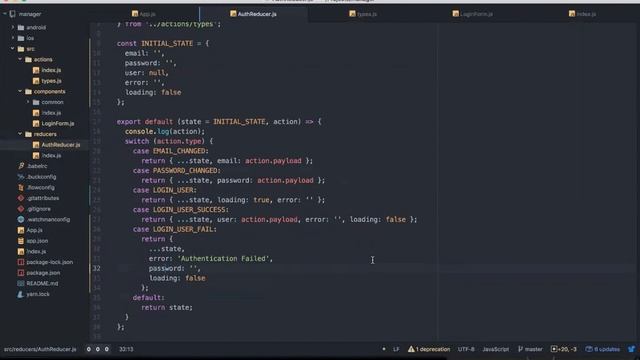Open git diff stats +20, -3
This screenshot has height=360, width=640.
click(x=564, y=349)
